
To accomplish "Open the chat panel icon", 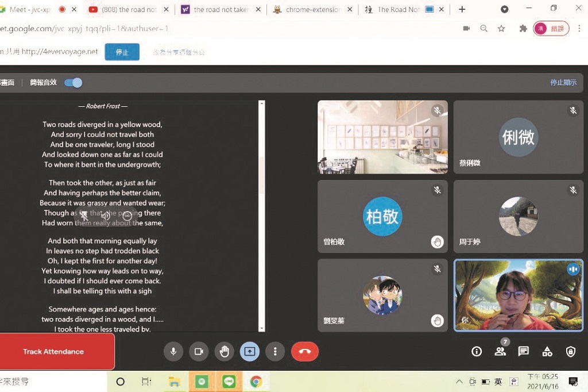I will tap(524, 351).
